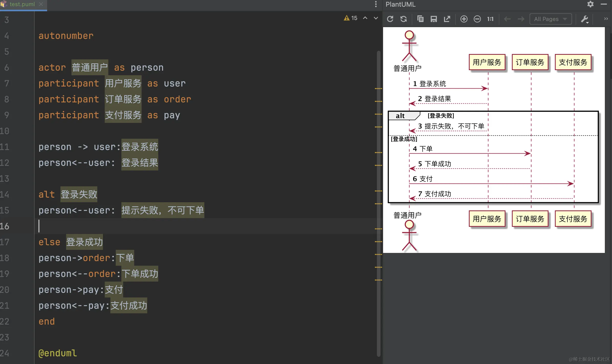Open the All Pages dropdown
612x364 pixels.
click(x=551, y=19)
